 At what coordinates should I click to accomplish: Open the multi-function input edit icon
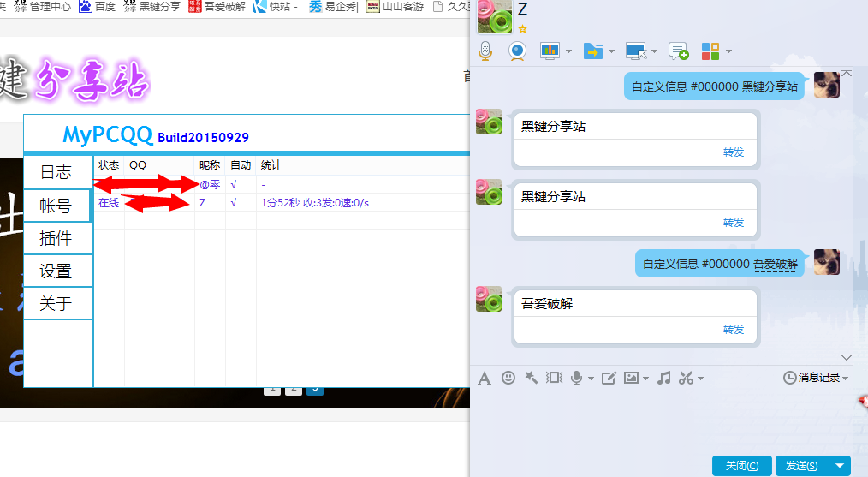(x=609, y=378)
